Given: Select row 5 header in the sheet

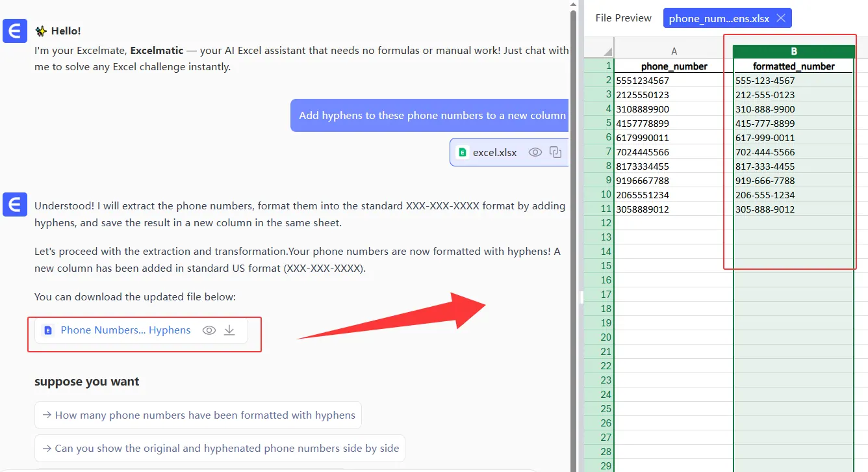Looking at the screenshot, I should [599, 123].
